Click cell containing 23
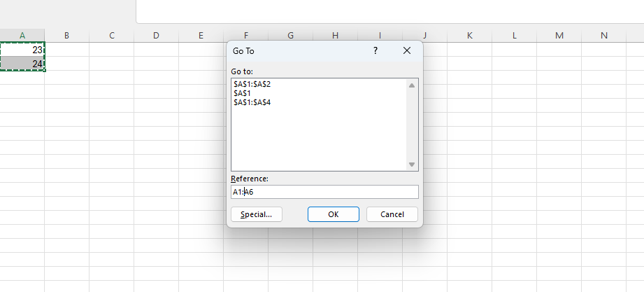 [x=22, y=49]
